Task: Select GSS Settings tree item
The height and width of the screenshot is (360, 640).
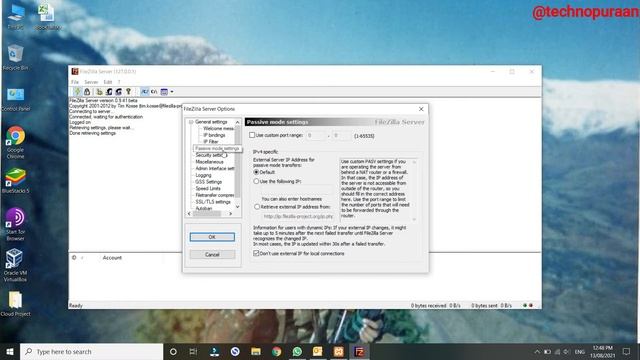Action: 209,182
